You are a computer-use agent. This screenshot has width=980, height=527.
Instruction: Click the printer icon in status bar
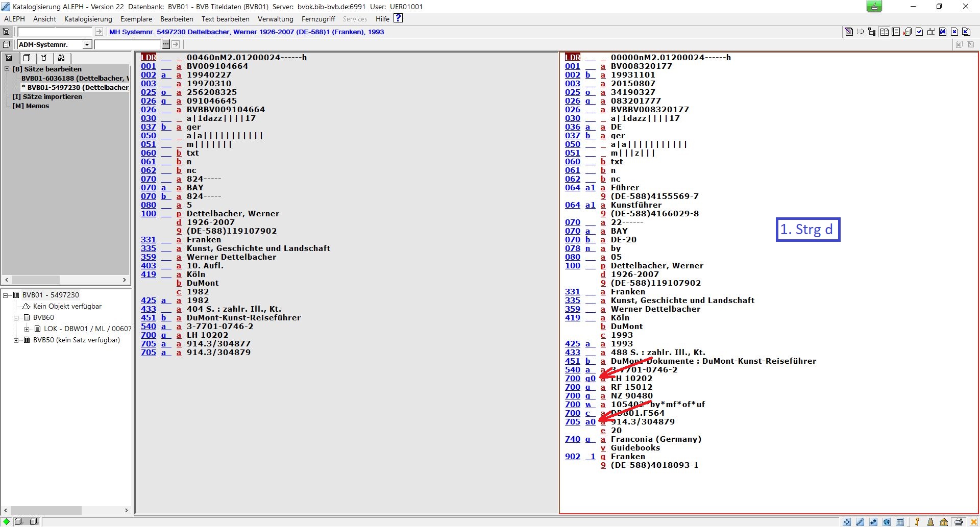tap(959, 522)
